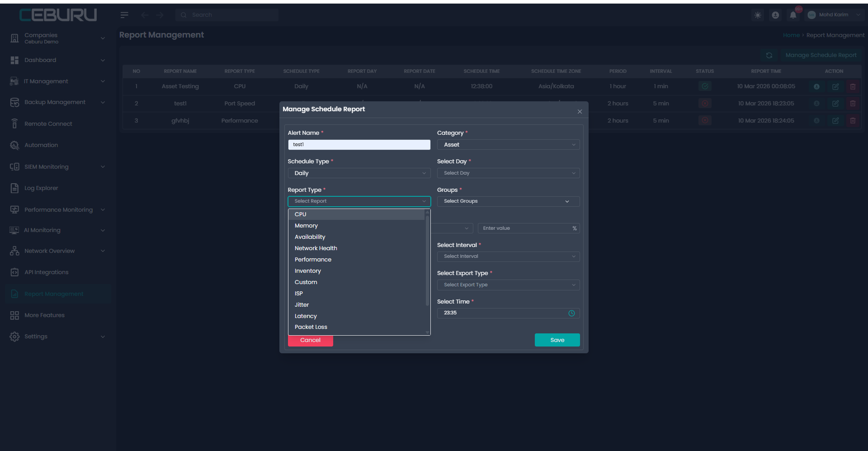
Task: Click the Select Time field showing 23:35
Action: click(x=508, y=313)
